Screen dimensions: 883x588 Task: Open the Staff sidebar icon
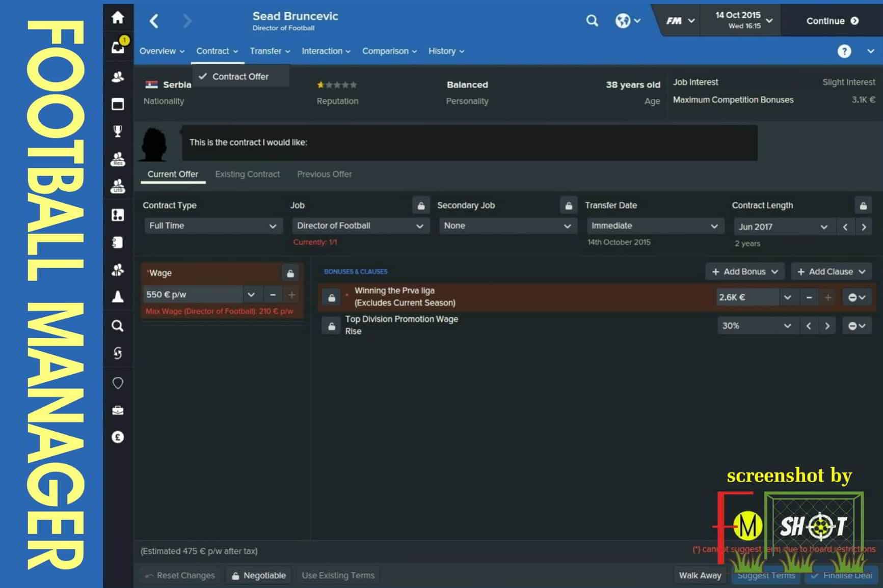[118, 270]
